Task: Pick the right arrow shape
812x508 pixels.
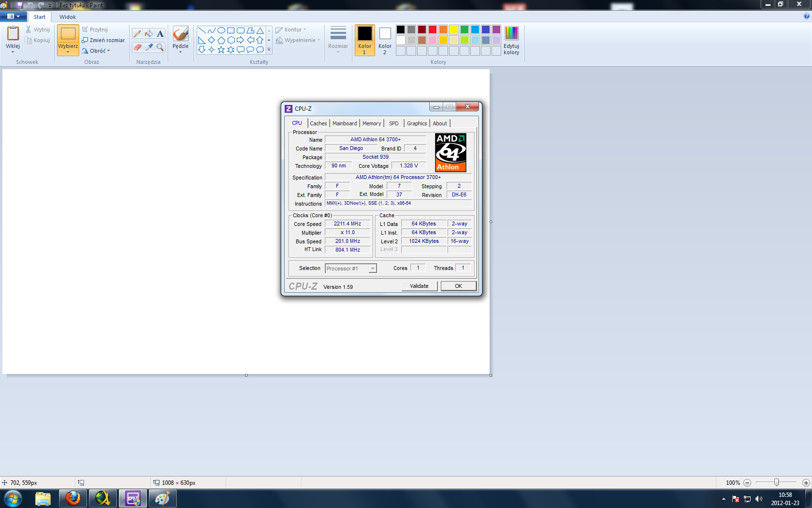Action: (241, 40)
